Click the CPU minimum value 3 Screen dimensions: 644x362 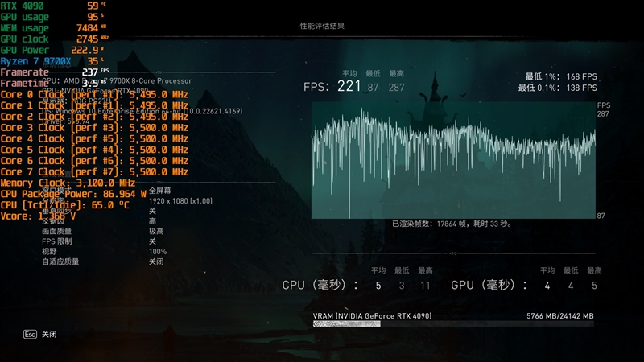coord(402,286)
